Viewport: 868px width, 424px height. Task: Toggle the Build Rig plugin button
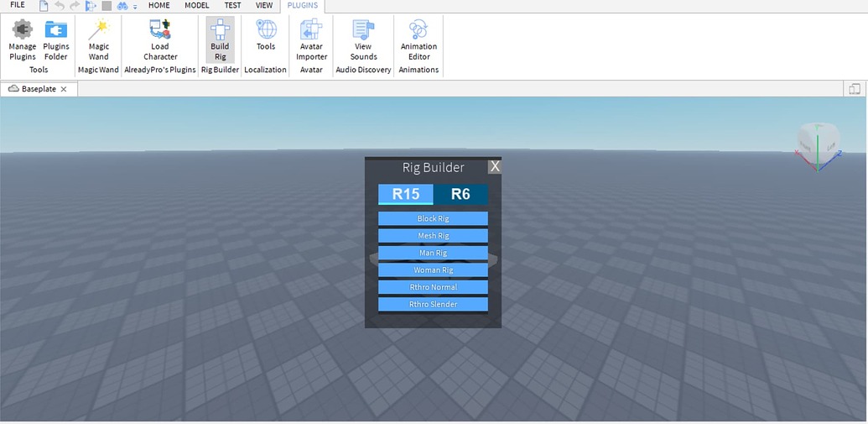[x=220, y=39]
